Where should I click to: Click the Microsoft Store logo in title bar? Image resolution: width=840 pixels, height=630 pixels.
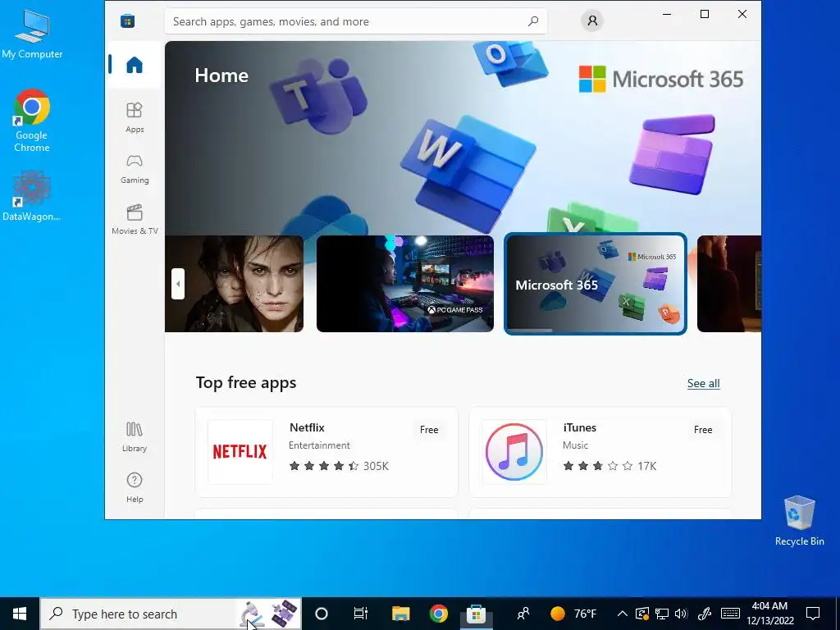127,21
